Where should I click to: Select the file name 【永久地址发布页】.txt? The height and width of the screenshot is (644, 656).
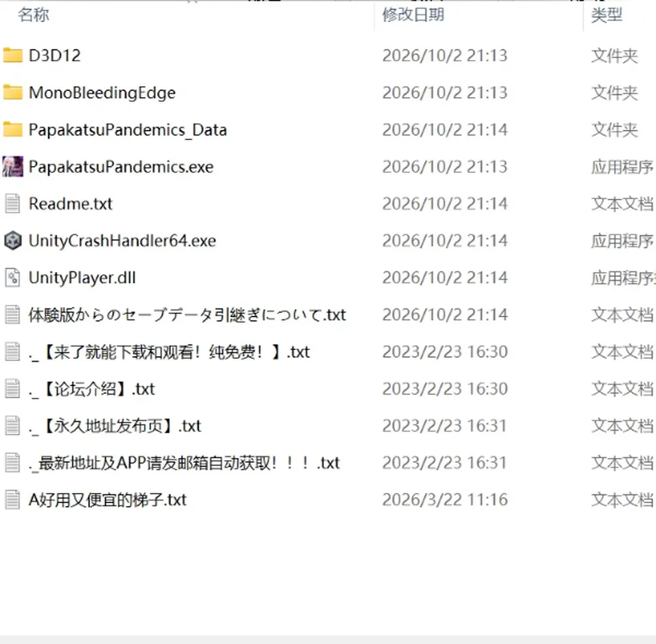coord(115,425)
